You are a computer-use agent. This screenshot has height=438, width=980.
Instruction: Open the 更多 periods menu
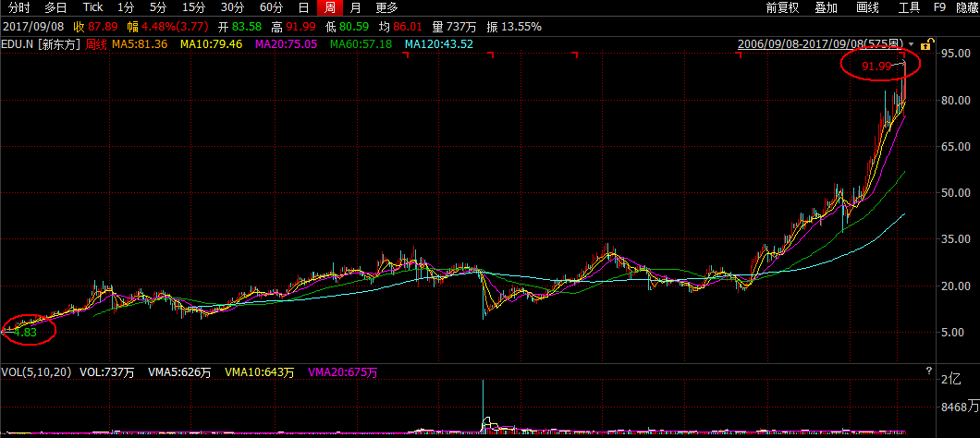(386, 8)
